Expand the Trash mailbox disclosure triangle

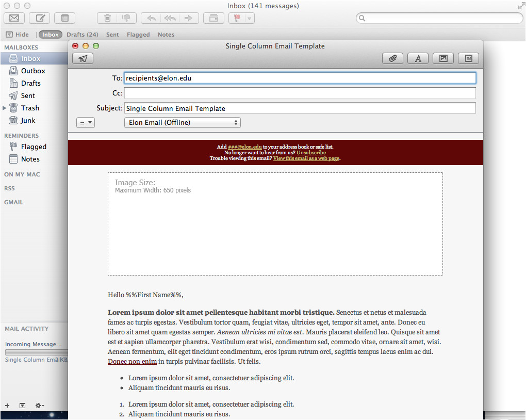coord(5,108)
